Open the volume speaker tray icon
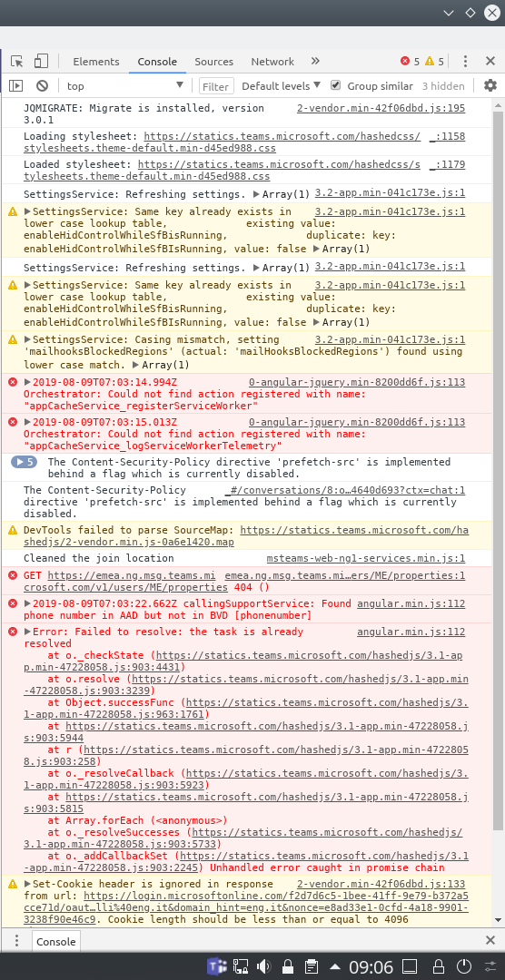Viewport: 505px width, 980px height. 263,966
